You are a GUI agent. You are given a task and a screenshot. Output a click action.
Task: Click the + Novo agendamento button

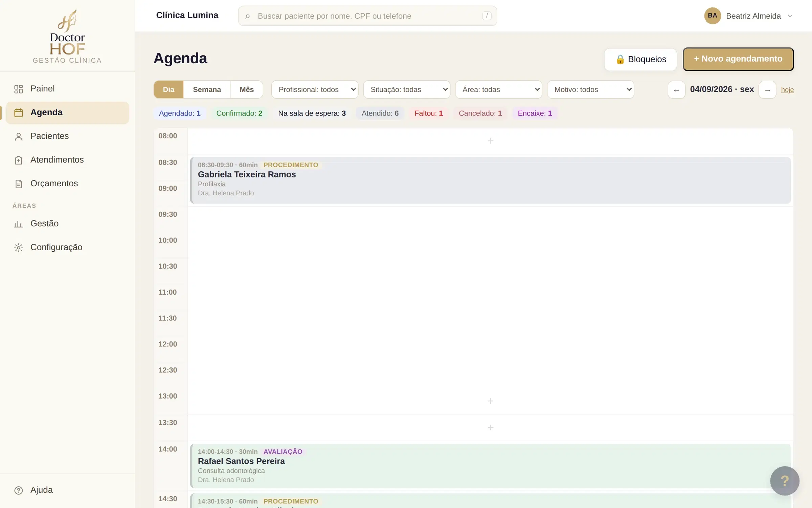tap(738, 59)
